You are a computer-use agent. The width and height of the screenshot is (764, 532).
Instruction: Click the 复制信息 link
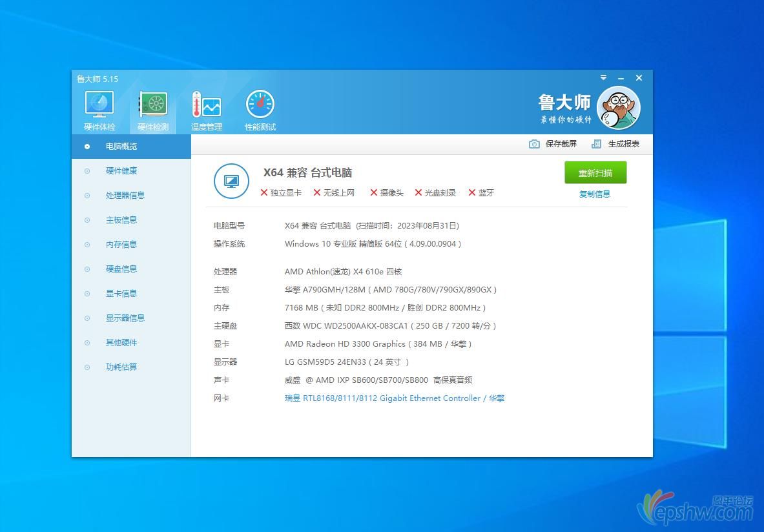(x=594, y=194)
